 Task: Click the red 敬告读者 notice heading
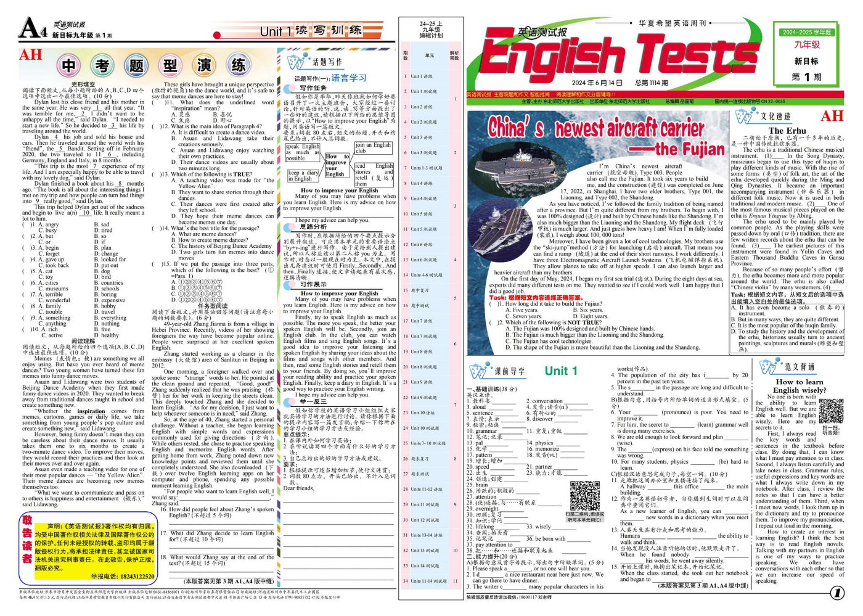[x=27, y=540]
